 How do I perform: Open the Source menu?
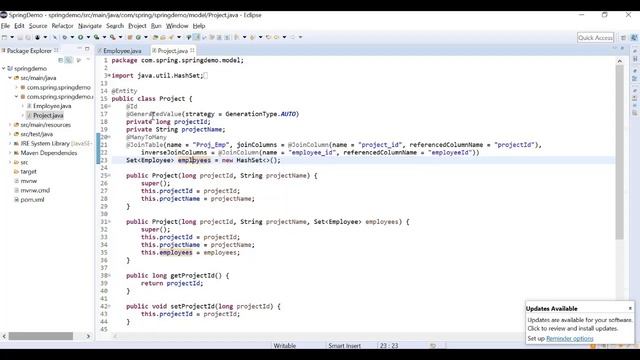click(38, 26)
